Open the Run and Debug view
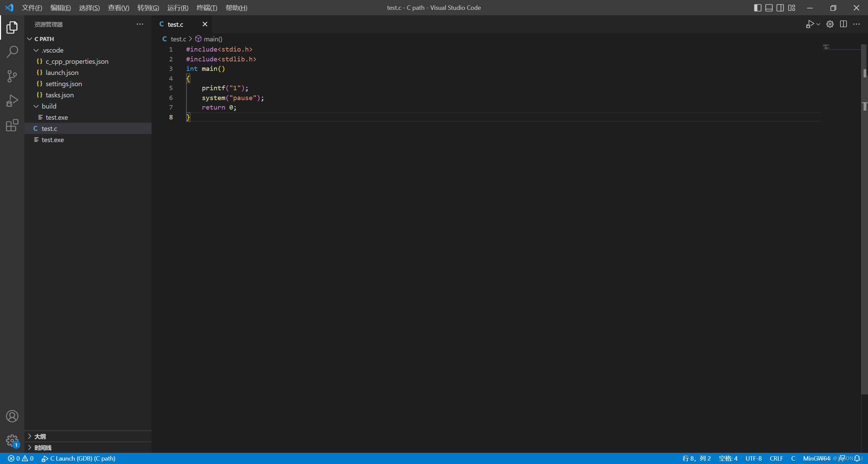The height and width of the screenshot is (464, 868). click(x=12, y=100)
